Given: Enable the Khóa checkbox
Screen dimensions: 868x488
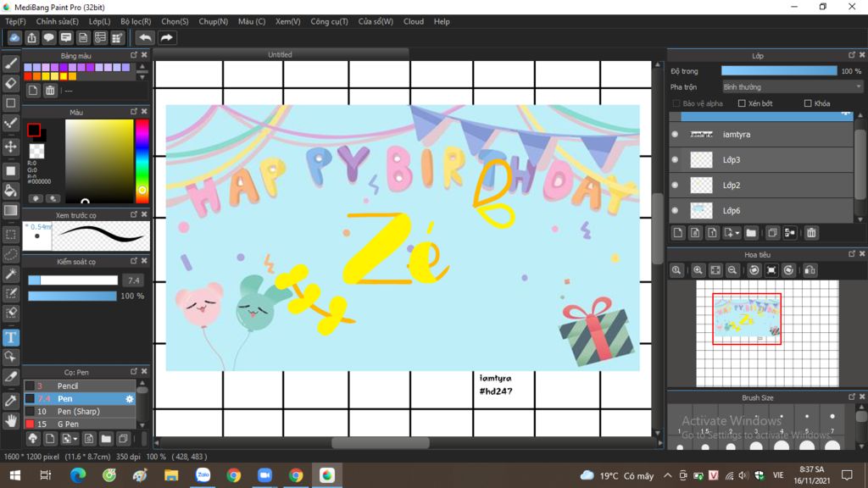Looking at the screenshot, I should (808, 103).
